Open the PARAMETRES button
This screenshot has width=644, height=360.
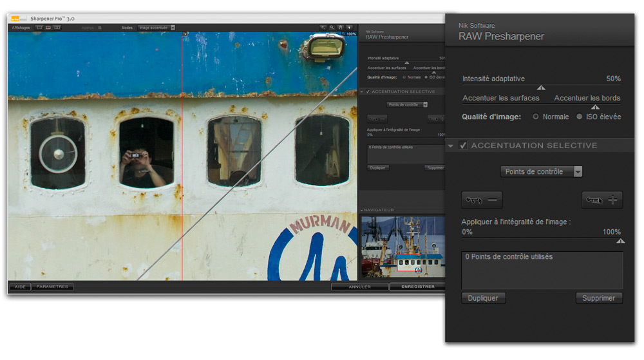pos(52,287)
